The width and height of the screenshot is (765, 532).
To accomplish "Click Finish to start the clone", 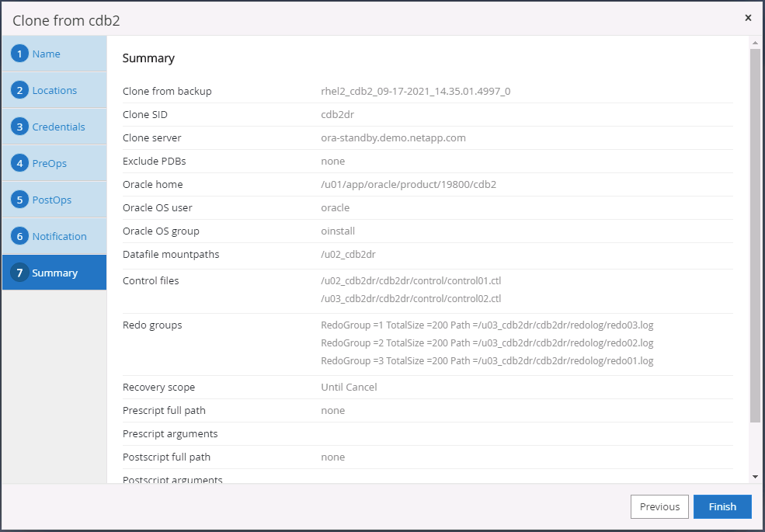I will [x=722, y=507].
